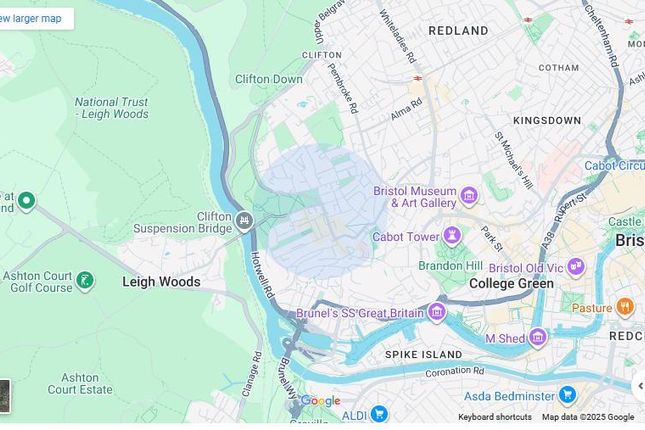Open the Pasture restaurant marker

click(x=624, y=308)
